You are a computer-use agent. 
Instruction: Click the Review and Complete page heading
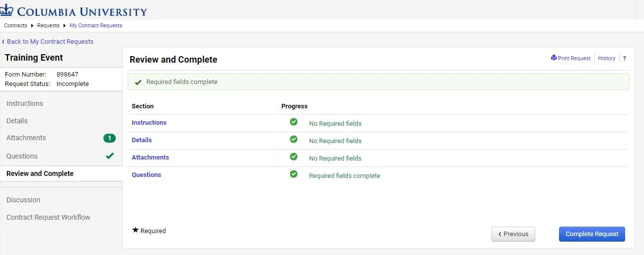tap(173, 60)
